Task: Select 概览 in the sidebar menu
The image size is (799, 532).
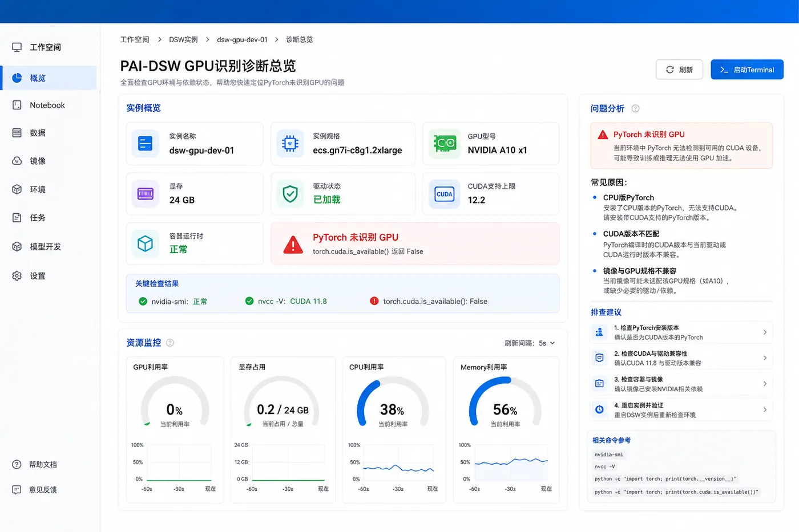Action: (x=49, y=78)
